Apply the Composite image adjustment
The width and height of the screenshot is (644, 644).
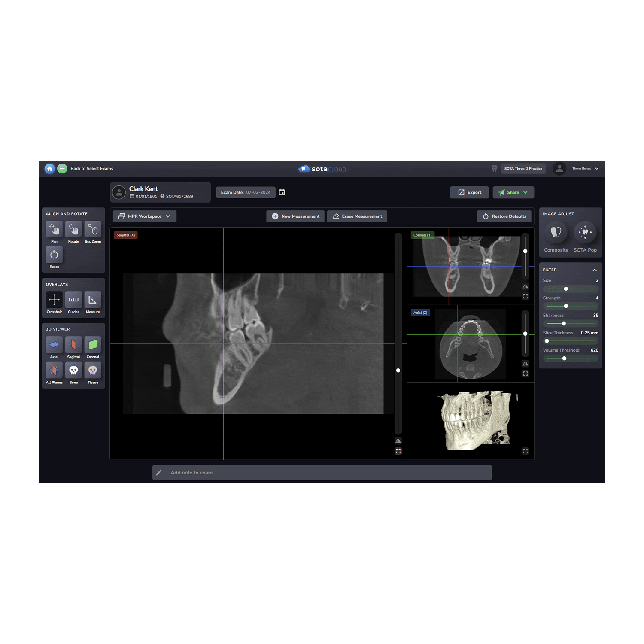tap(556, 232)
